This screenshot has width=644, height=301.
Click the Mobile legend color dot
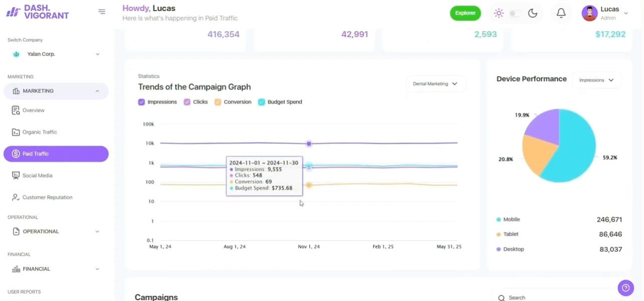[499, 220]
